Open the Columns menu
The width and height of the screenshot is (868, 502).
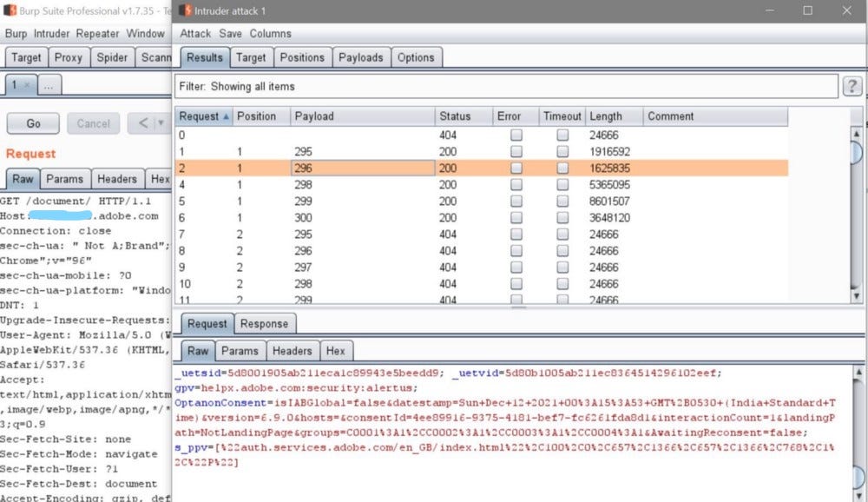[270, 34]
